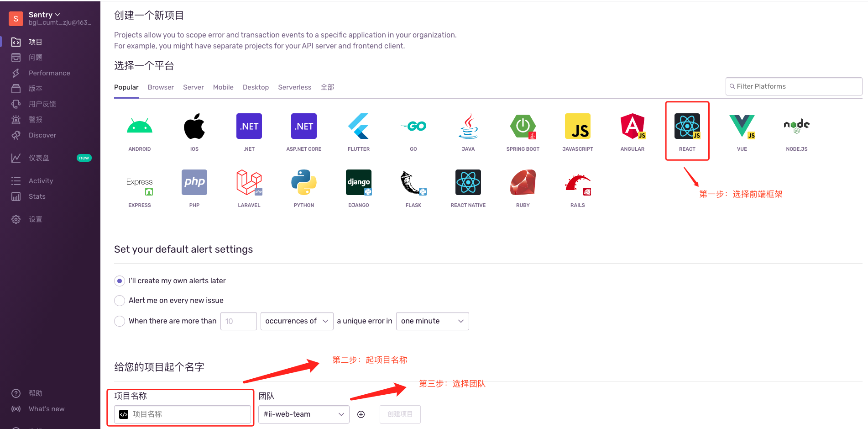The height and width of the screenshot is (429, 868).
Task: Add a new team with plus icon
Action: 361,414
